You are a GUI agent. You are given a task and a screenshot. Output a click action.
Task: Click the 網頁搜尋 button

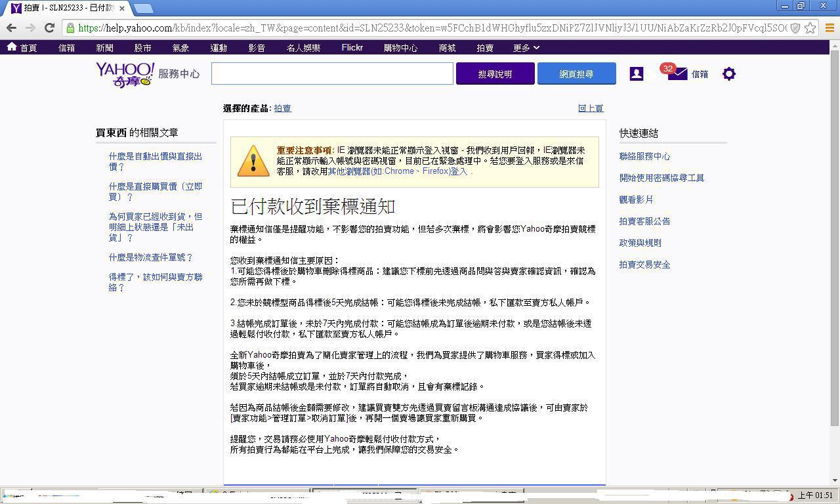click(576, 74)
